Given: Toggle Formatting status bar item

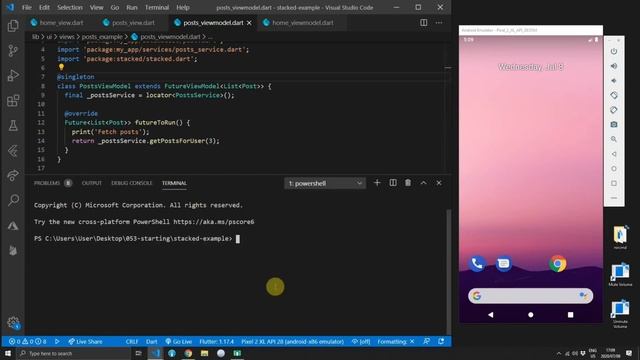Looking at the screenshot, I should click(396, 341).
